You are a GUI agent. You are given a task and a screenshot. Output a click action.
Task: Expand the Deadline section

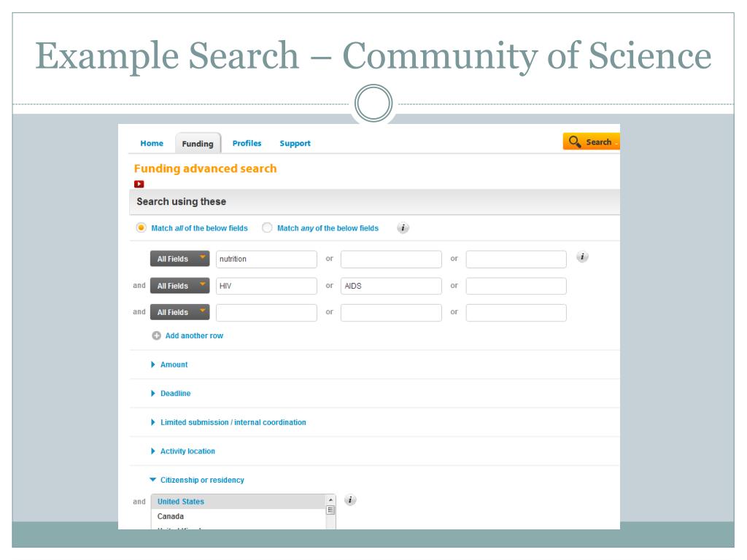pos(175,394)
